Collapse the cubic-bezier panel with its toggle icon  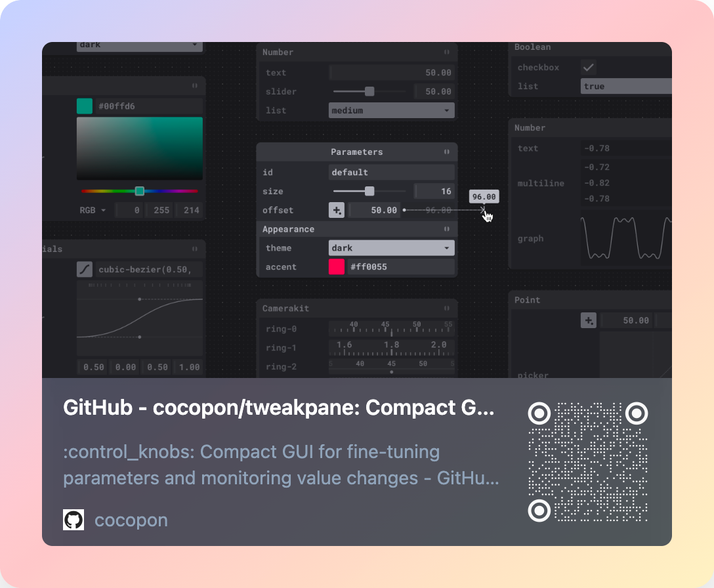[x=195, y=249]
